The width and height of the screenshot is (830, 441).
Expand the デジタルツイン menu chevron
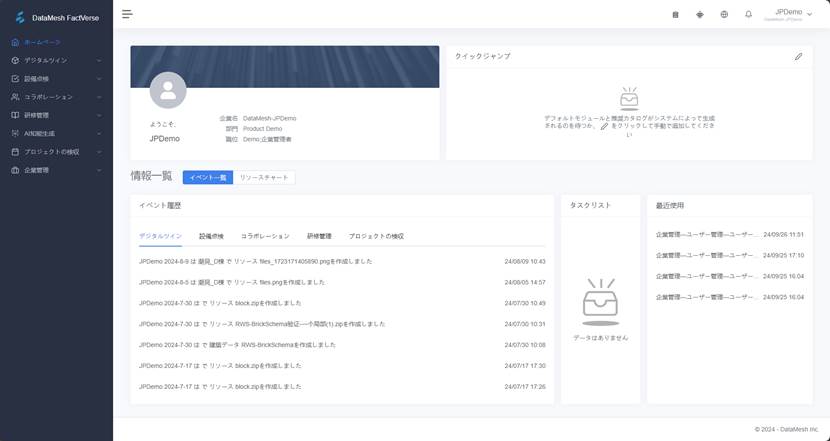point(99,60)
